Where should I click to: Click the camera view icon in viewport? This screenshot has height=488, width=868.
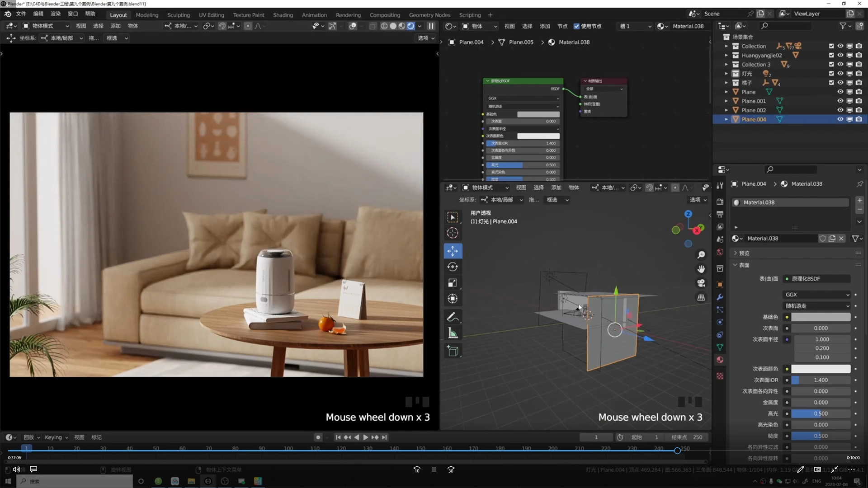click(x=701, y=283)
